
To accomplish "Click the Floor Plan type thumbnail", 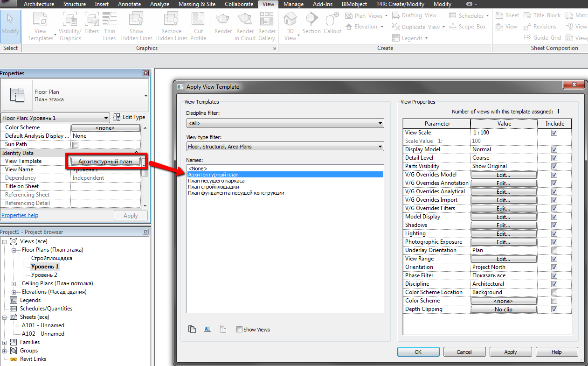I will pyautogui.click(x=17, y=95).
